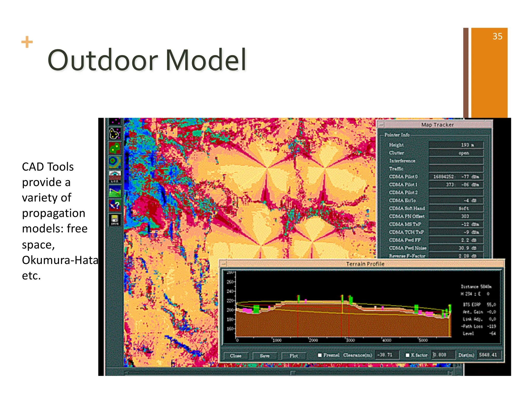
Task: Enable the Fresnel checkbox
Action: 320,355
